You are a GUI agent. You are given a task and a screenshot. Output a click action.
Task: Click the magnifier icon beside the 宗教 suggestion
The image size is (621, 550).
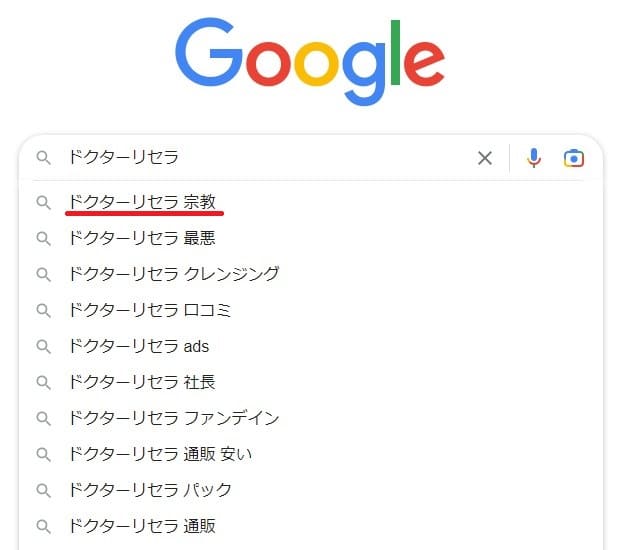[x=44, y=202]
